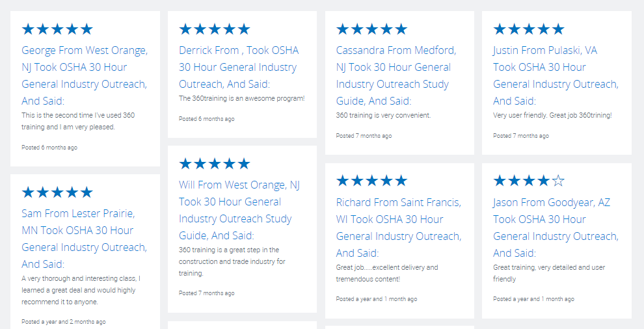Click the star rating on Sam's review
This screenshot has height=329, width=644.
pyautogui.click(x=57, y=192)
